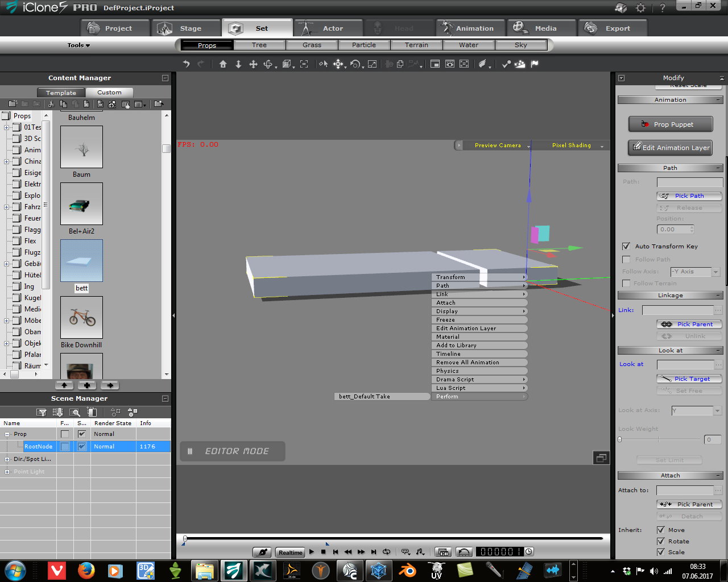Image resolution: width=728 pixels, height=582 pixels.
Task: Click the add plus button below thumbnails
Action: pyautogui.click(x=87, y=385)
